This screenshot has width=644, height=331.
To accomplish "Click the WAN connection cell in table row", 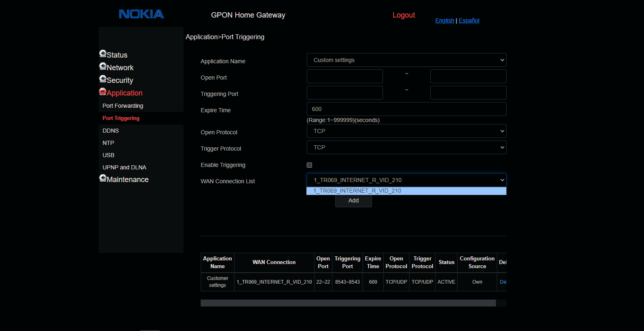I will point(274,282).
